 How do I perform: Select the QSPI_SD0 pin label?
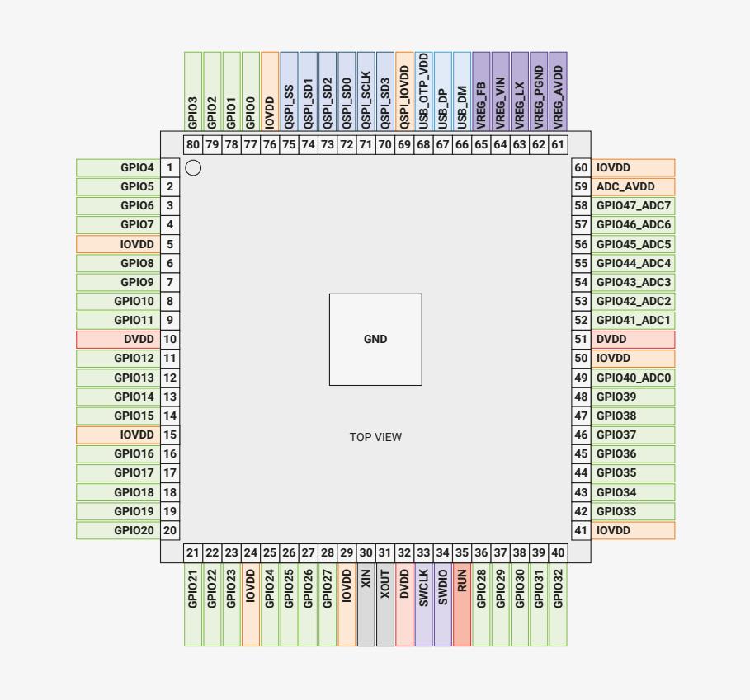click(x=347, y=92)
